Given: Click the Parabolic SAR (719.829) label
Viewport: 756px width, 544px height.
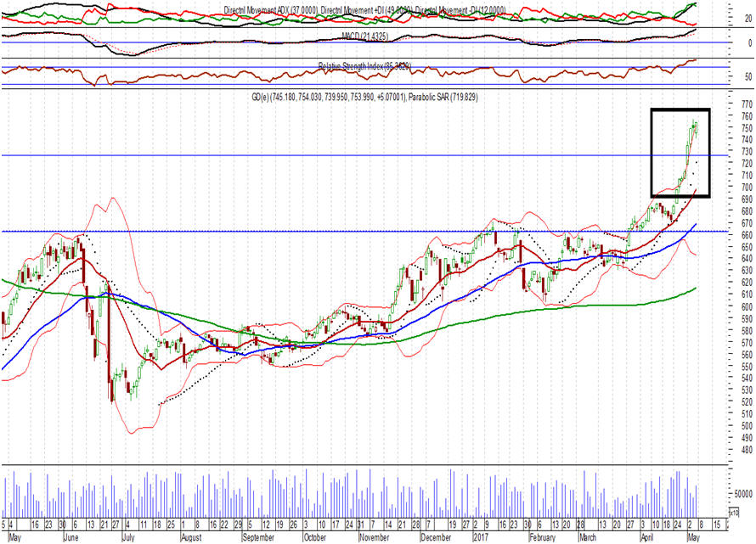Looking at the screenshot, I should pos(443,98).
